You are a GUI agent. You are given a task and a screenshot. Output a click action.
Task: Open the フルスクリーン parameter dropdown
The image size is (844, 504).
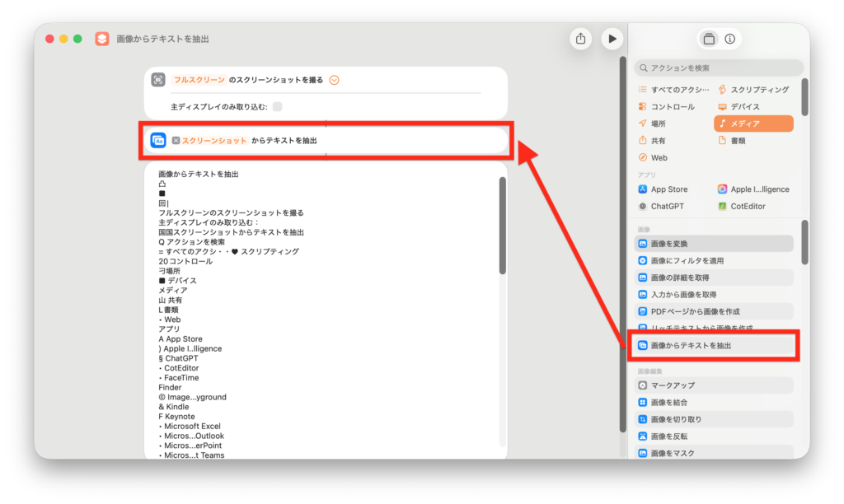point(199,80)
